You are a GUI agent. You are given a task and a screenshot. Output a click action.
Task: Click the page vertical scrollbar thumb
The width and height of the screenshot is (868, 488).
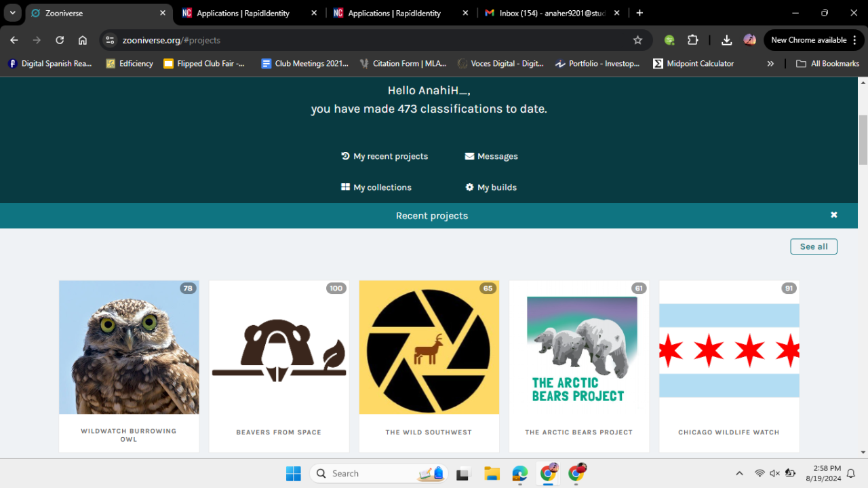[863, 140]
